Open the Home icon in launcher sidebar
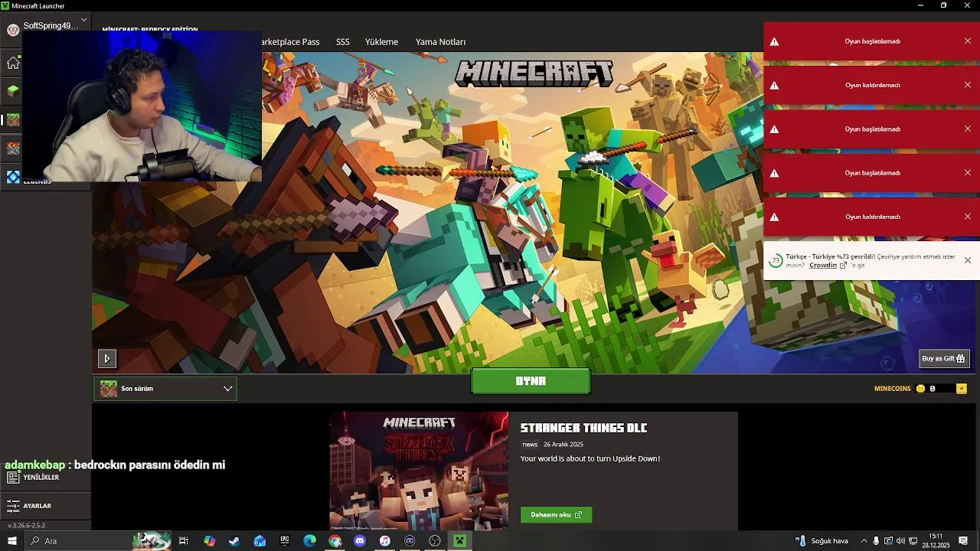Viewport: 980px width, 551px height. [x=13, y=63]
